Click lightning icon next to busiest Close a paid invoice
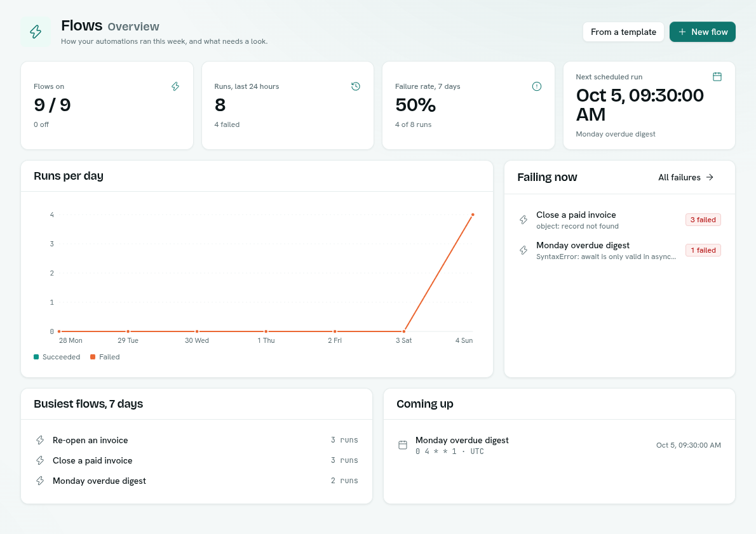The image size is (756, 534). point(40,460)
